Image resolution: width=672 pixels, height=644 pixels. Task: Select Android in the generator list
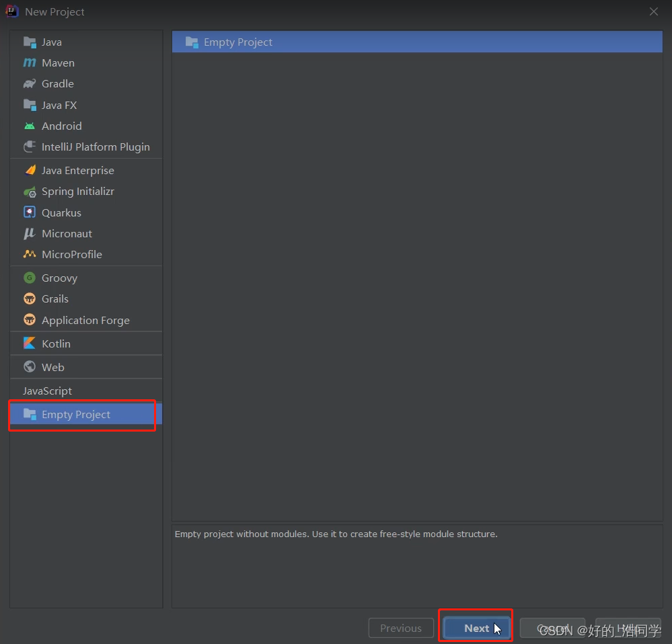pos(86,126)
